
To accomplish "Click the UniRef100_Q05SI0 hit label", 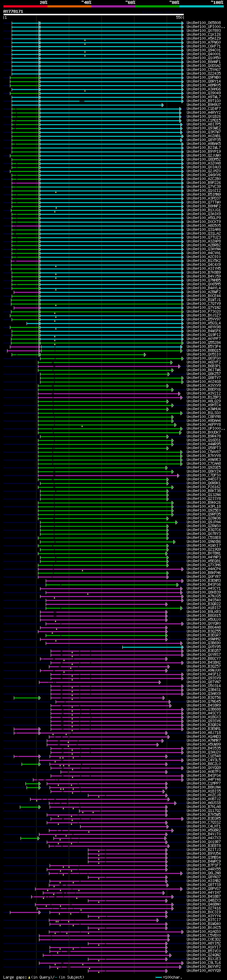I will pyautogui.click(x=203, y=354).
